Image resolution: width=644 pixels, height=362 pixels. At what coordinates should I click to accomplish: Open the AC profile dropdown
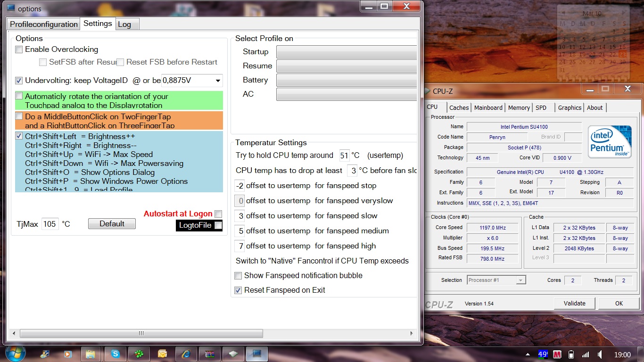(x=347, y=94)
